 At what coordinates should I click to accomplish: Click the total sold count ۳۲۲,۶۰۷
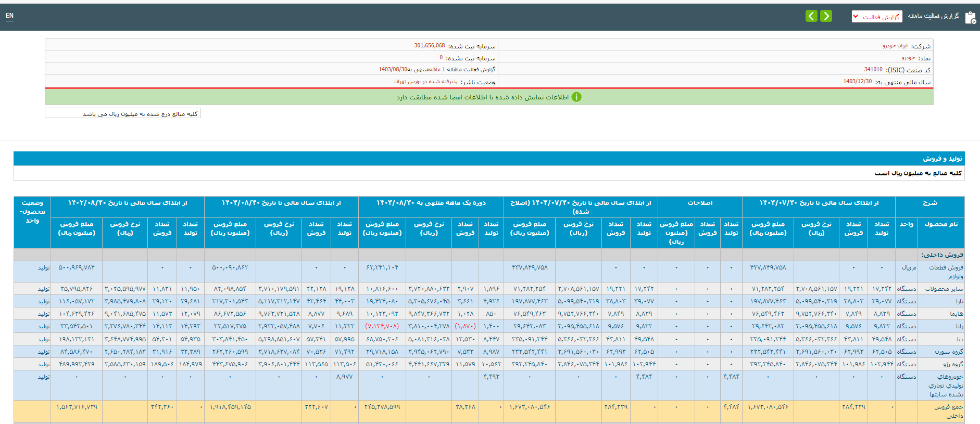(x=316, y=407)
